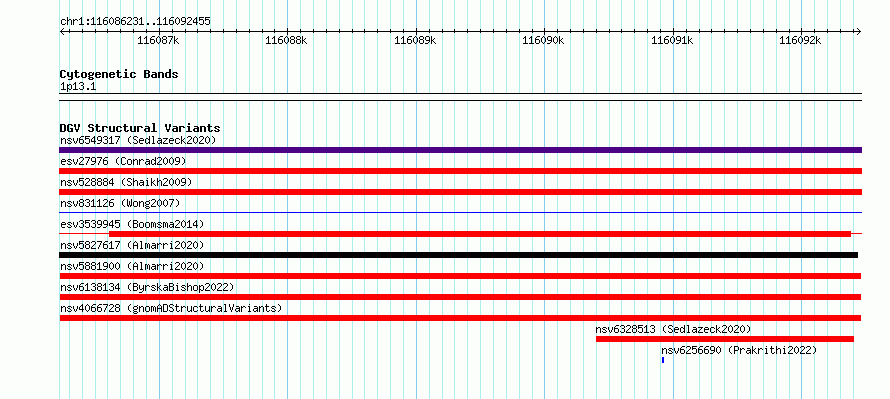This screenshot has width=890, height=399.
Task: Open the esv3539945 (Boomsma2014) label
Action: pyautogui.click(x=132, y=224)
